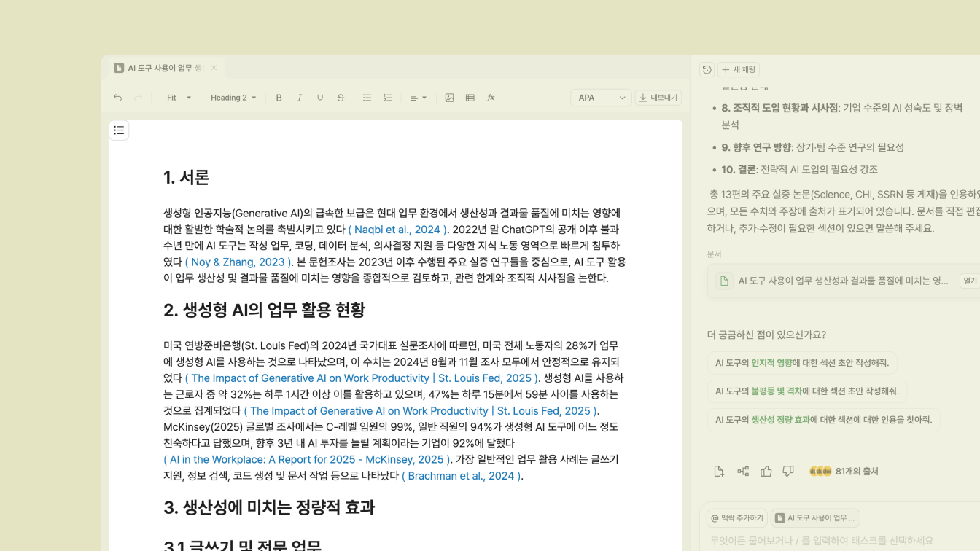Toggle bold formatting
The width and height of the screenshot is (980, 551).
coord(278,97)
